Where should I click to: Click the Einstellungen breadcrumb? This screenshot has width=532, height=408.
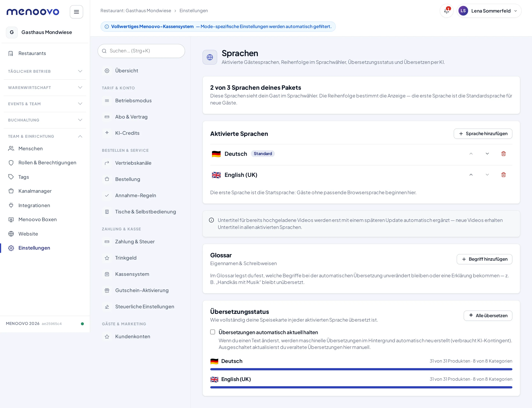(x=194, y=11)
